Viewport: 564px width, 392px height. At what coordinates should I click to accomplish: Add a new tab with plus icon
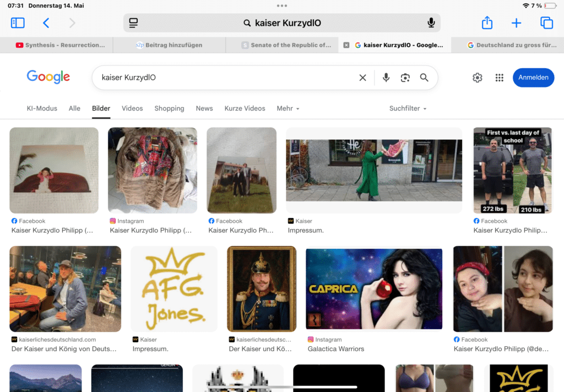click(516, 23)
